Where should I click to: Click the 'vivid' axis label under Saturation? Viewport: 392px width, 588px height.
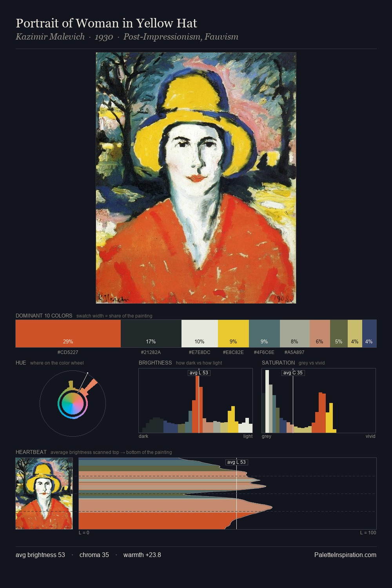coord(370,436)
